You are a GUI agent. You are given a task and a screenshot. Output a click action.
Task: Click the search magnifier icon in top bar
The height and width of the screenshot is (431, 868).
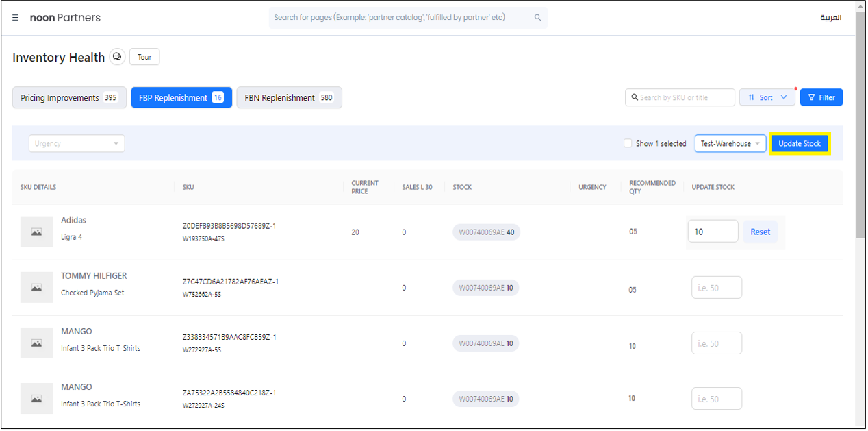[x=537, y=18]
